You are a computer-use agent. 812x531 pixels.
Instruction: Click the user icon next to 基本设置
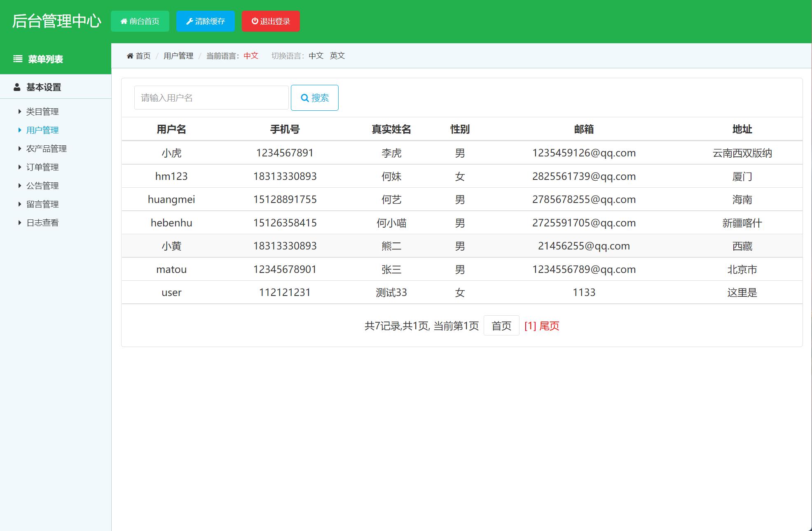coord(16,87)
